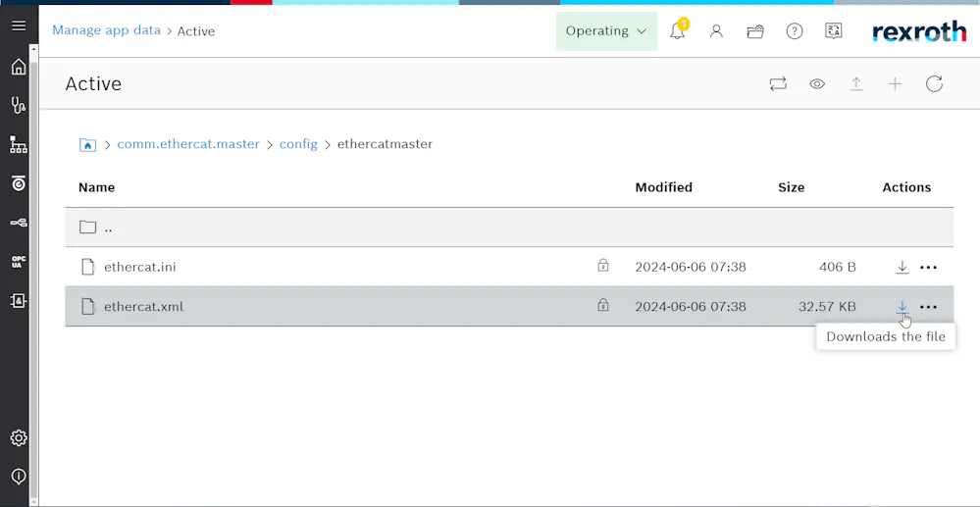Click the refresh icon in Active header
This screenshot has width=980, height=507.
(934, 83)
